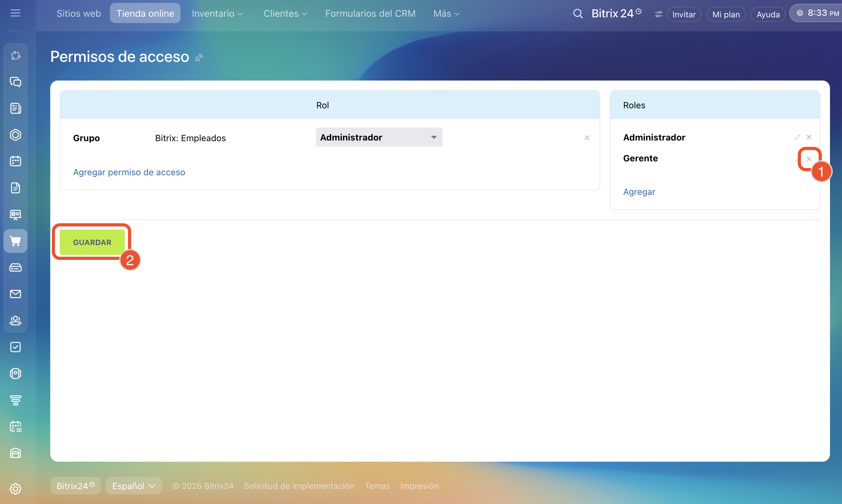The width and height of the screenshot is (842, 504).
Task: Click the GUARDAR button
Action: (92, 243)
